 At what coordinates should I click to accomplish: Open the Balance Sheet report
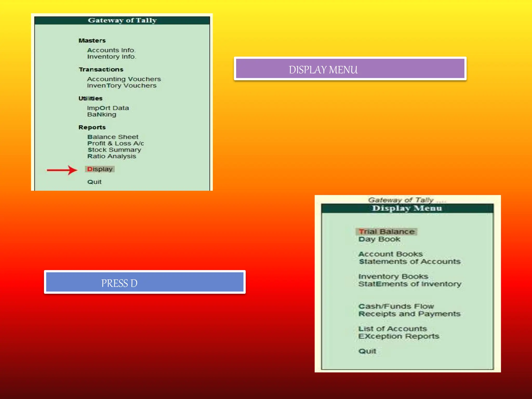(113, 137)
